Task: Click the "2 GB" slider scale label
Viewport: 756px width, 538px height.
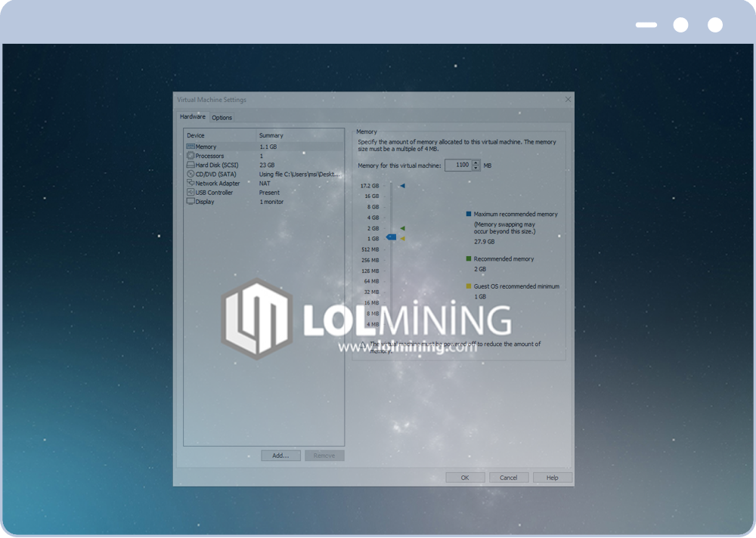Action: click(373, 228)
